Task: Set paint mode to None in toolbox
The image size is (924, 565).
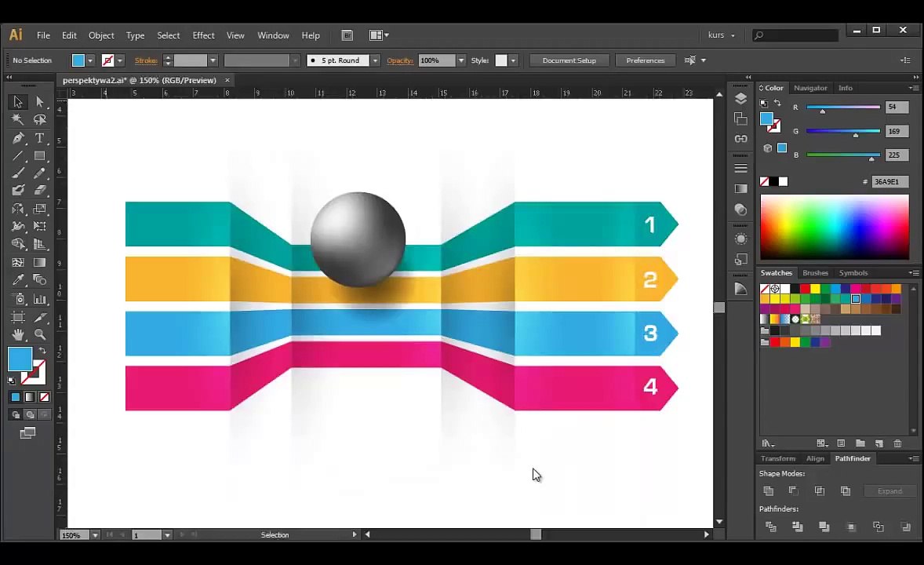Action: [44, 398]
